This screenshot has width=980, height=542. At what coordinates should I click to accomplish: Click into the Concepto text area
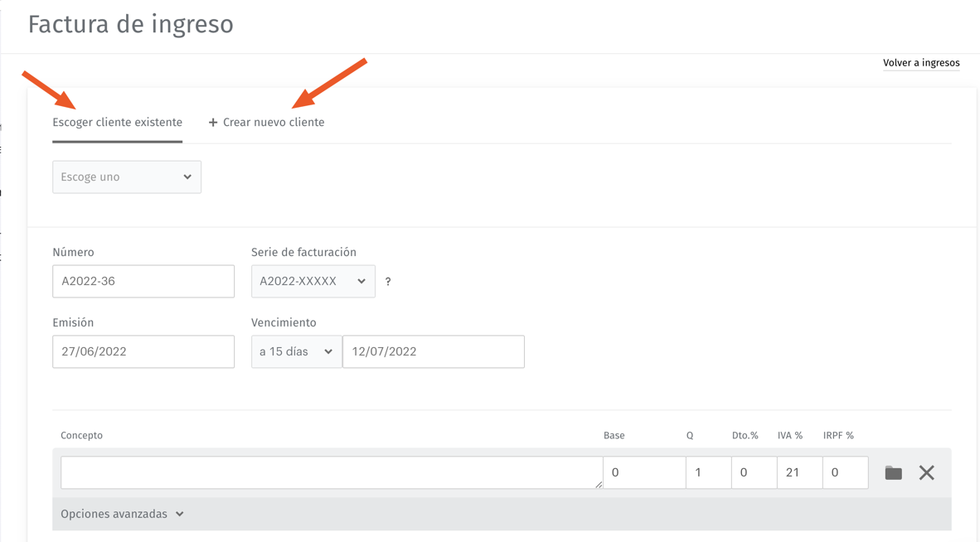[x=331, y=472]
